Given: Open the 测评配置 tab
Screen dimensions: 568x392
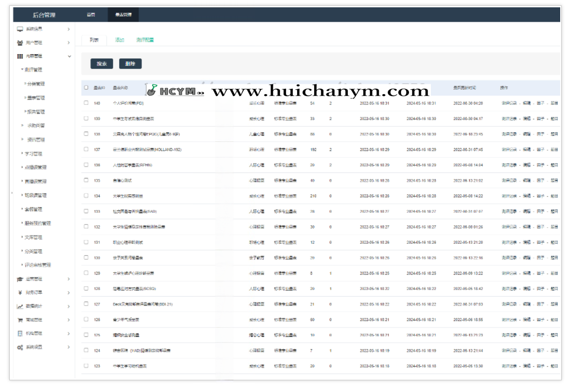Looking at the screenshot, I should click(x=145, y=40).
